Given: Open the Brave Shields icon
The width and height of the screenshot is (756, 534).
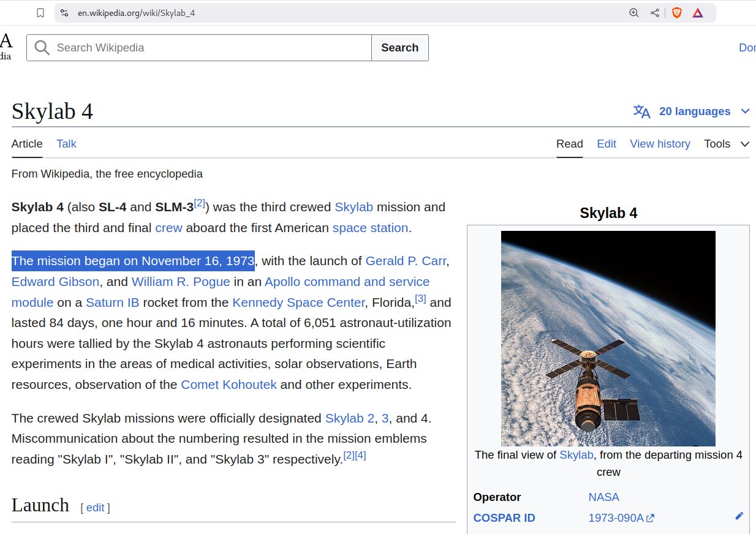Looking at the screenshot, I should [x=676, y=12].
